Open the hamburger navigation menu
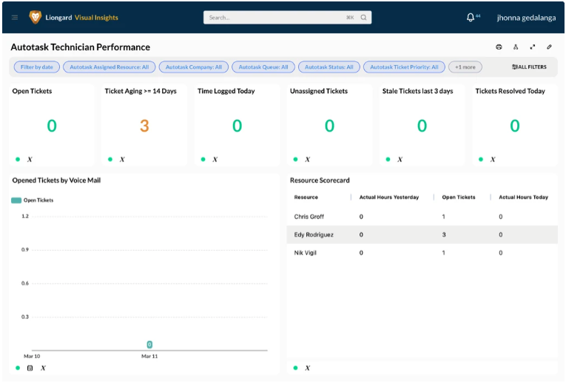Viewport: 566px width, 392px height. pyautogui.click(x=15, y=17)
